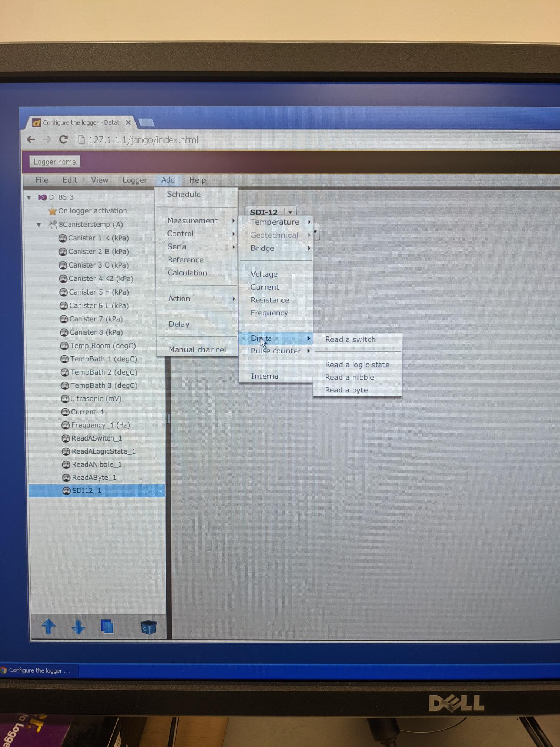This screenshot has height=747, width=560.
Task: Click the Logger home button
Action: 54,162
